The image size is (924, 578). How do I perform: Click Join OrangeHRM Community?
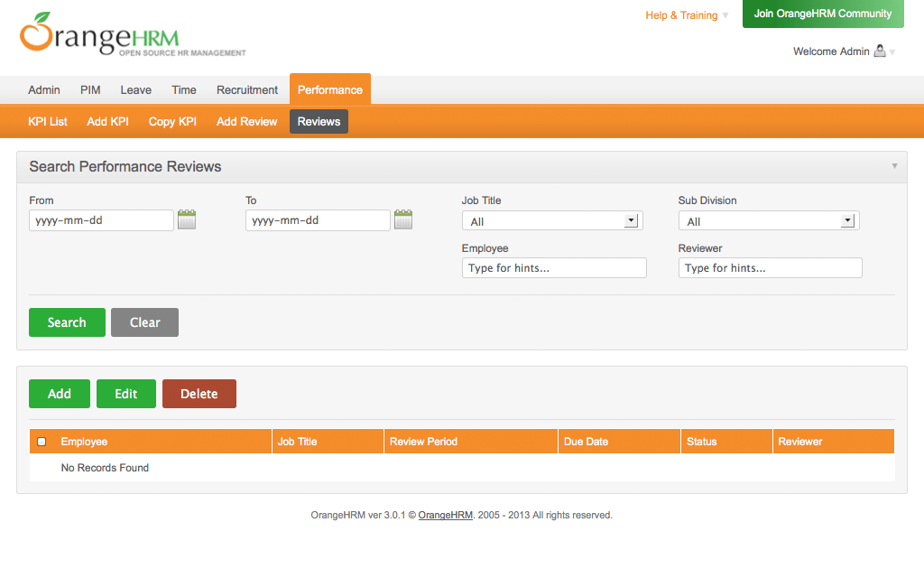point(822,14)
